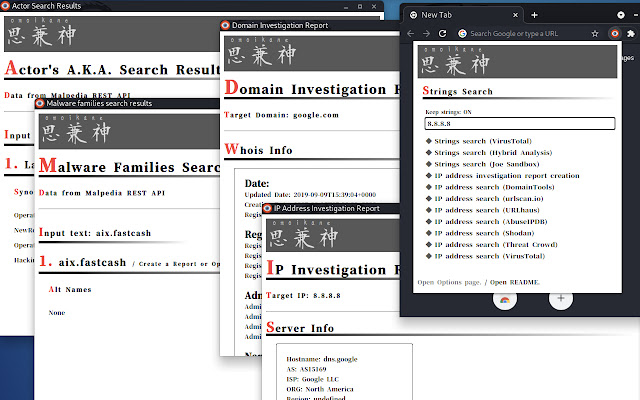Click the ISP: Google LLC entry
The image size is (640, 400).
313,379
